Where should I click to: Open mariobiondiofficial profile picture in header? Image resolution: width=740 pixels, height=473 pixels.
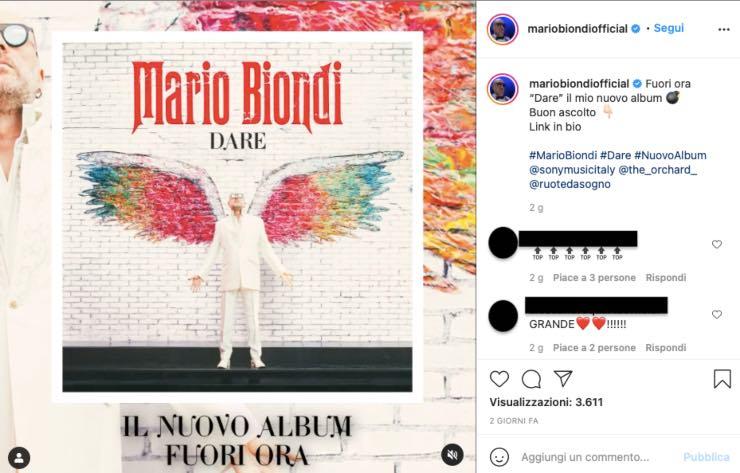click(x=502, y=29)
